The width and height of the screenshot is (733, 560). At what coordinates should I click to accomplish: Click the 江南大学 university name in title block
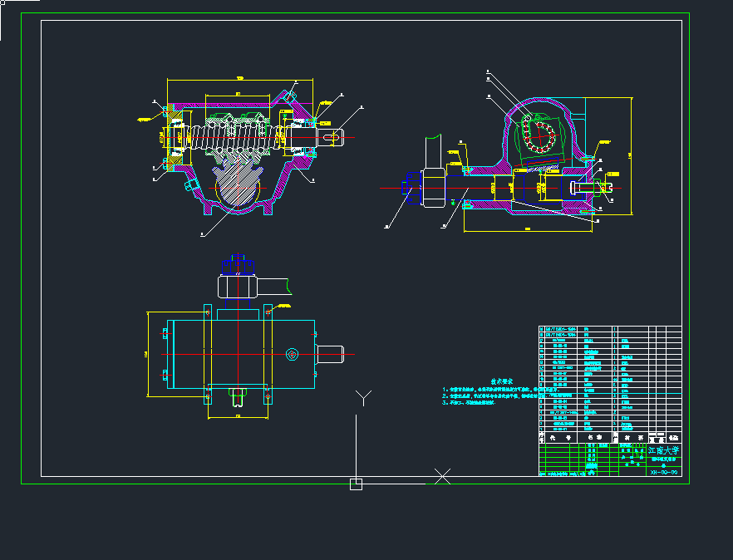pyautogui.click(x=664, y=450)
